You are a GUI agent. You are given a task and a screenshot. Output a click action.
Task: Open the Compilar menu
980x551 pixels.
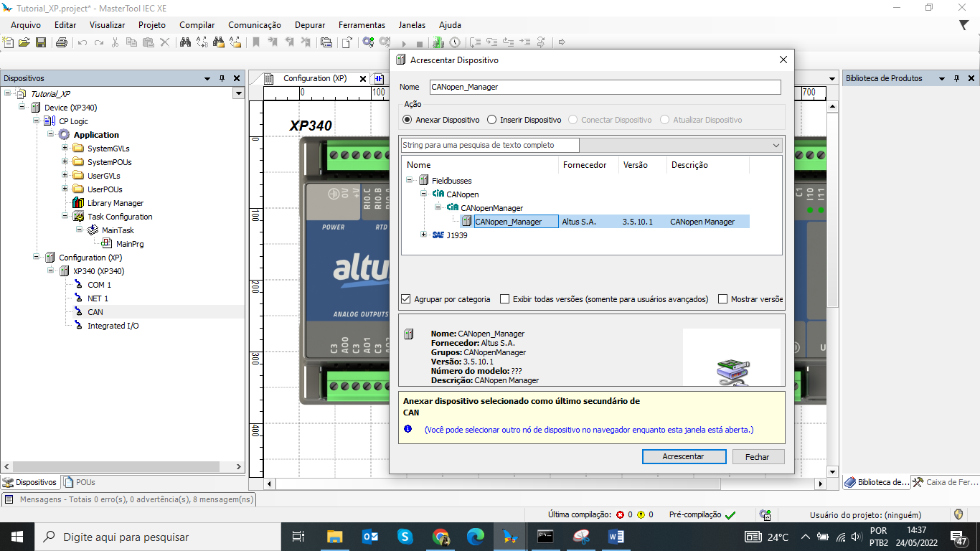coord(197,24)
